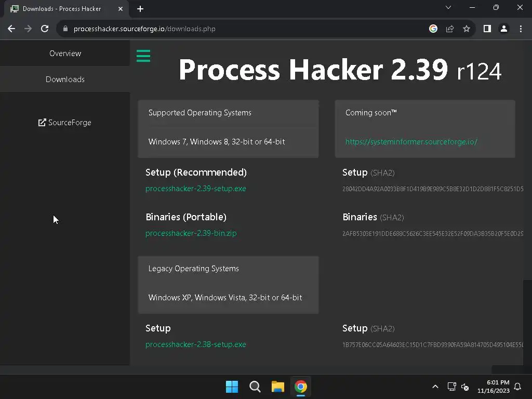Screen dimensions: 532x399
Task: Click the address bar URL
Action: point(144,29)
